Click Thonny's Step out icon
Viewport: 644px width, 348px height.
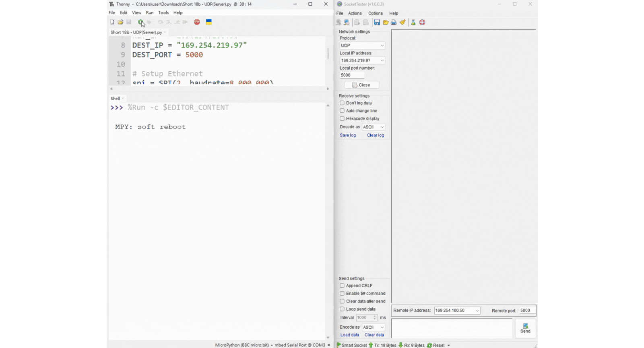coord(177,22)
